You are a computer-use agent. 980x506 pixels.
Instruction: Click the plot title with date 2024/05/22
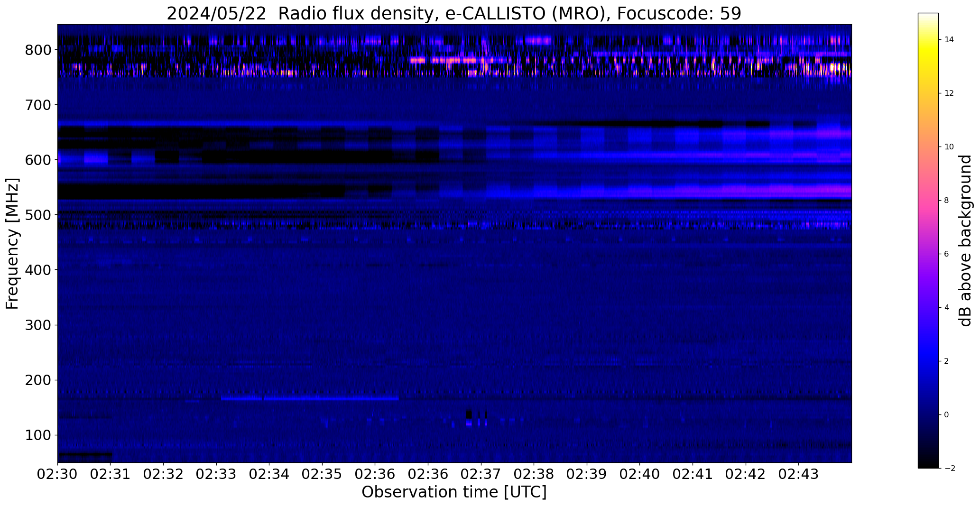click(454, 13)
